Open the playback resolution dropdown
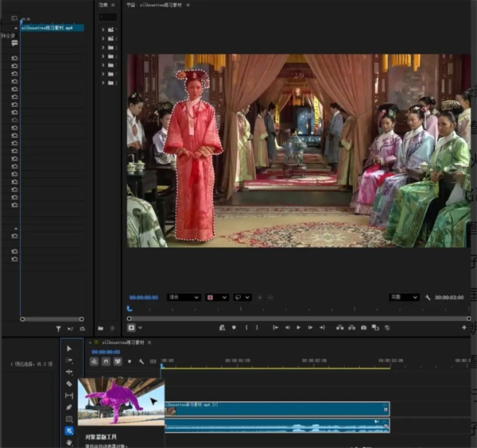The width and height of the screenshot is (477, 448). click(403, 297)
